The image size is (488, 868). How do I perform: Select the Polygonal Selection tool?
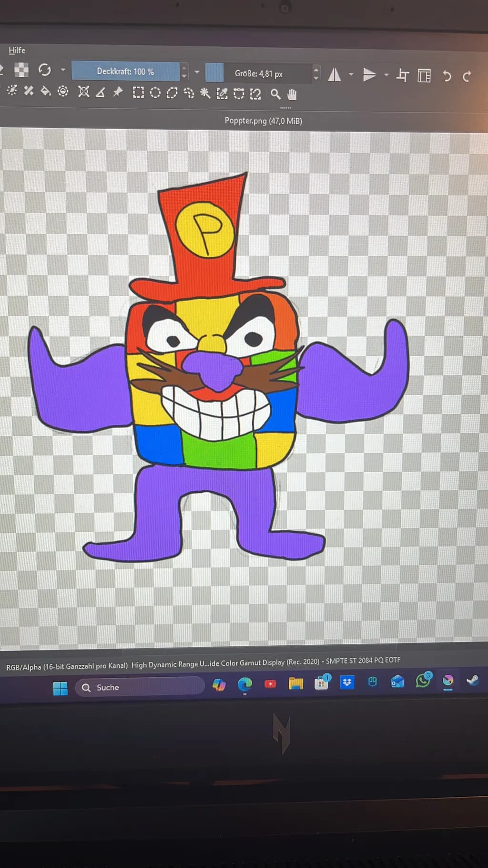click(x=172, y=93)
